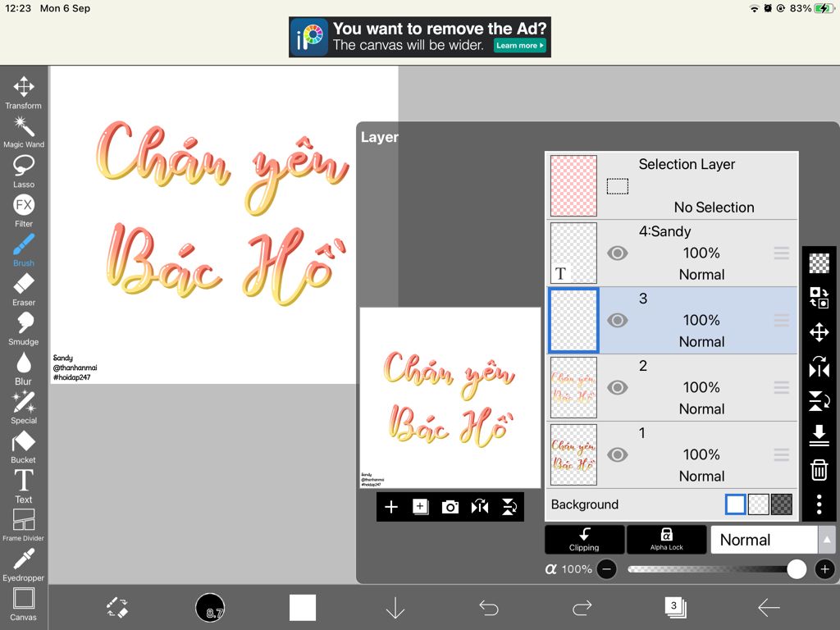Select the Brush tool
840x630 pixels.
tap(24, 250)
